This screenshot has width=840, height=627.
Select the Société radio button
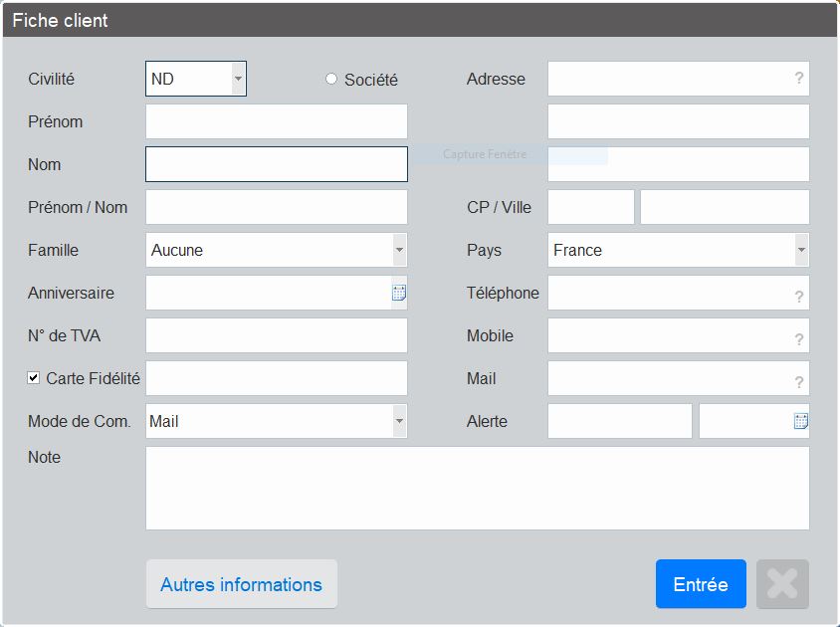pyautogui.click(x=331, y=80)
